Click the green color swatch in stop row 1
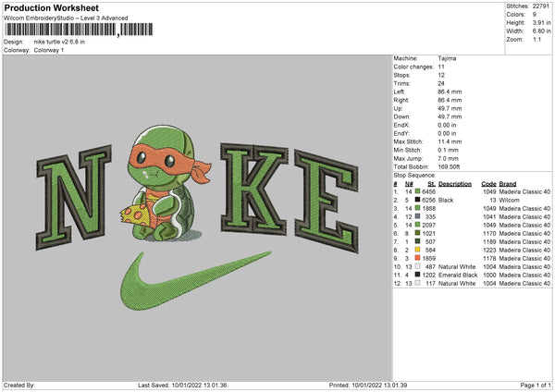Screen dimensions: 555x392 (x=418, y=191)
